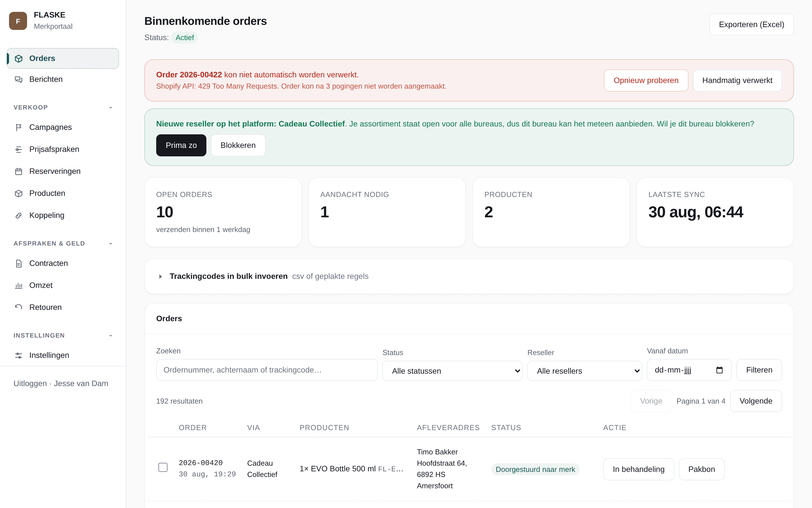Click the Koppeling link icon
Image resolution: width=812 pixels, height=508 pixels.
[19, 215]
